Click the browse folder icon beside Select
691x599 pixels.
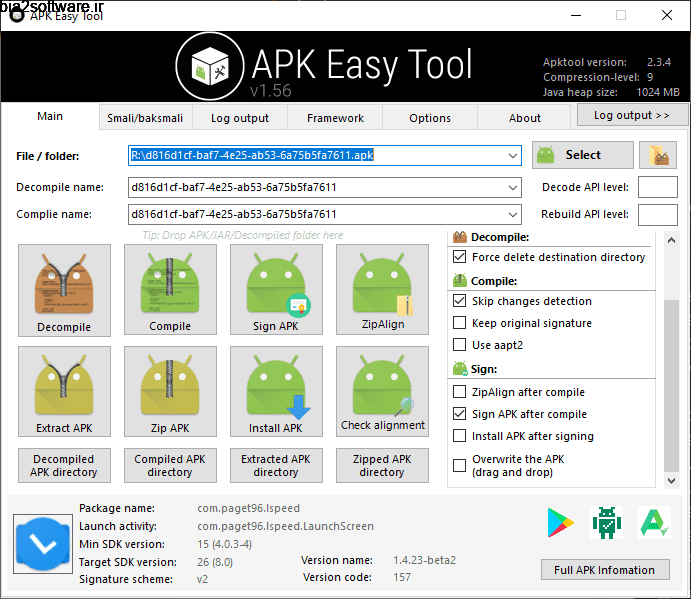click(x=658, y=155)
